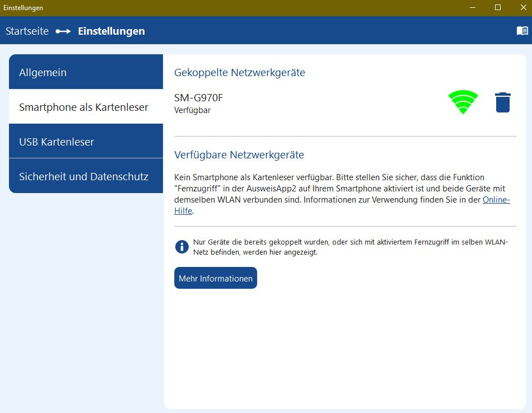This screenshot has width=532, height=413.
Task: Click Mehr Informationen button
Action: click(215, 278)
